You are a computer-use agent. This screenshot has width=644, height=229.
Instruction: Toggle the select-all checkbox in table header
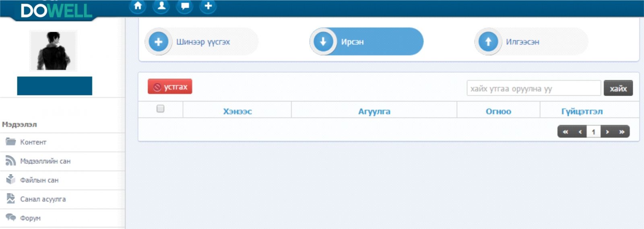160,109
